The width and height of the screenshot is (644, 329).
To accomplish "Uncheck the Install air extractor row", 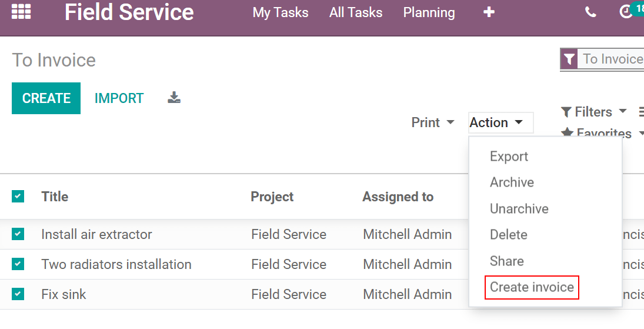I will [x=18, y=234].
